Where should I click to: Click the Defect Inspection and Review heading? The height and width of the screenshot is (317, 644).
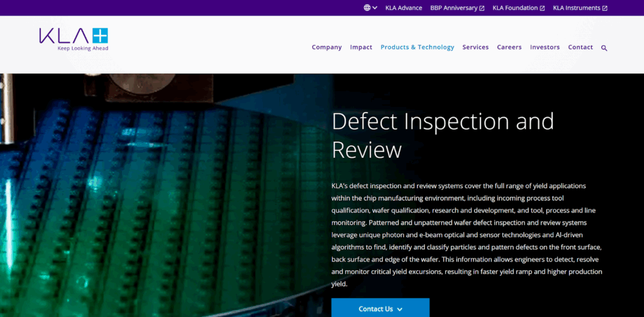[x=443, y=135]
